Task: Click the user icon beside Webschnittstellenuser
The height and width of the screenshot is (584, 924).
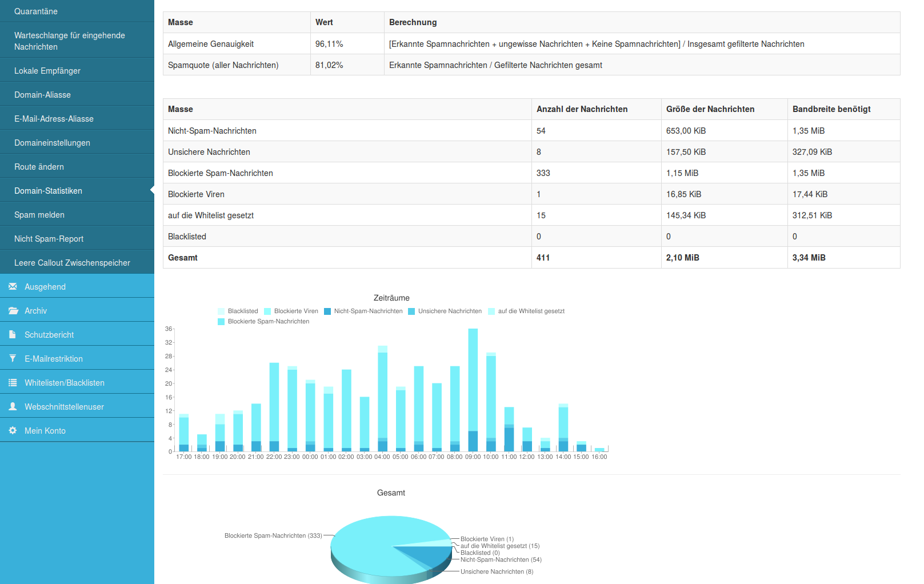Action: [13, 406]
